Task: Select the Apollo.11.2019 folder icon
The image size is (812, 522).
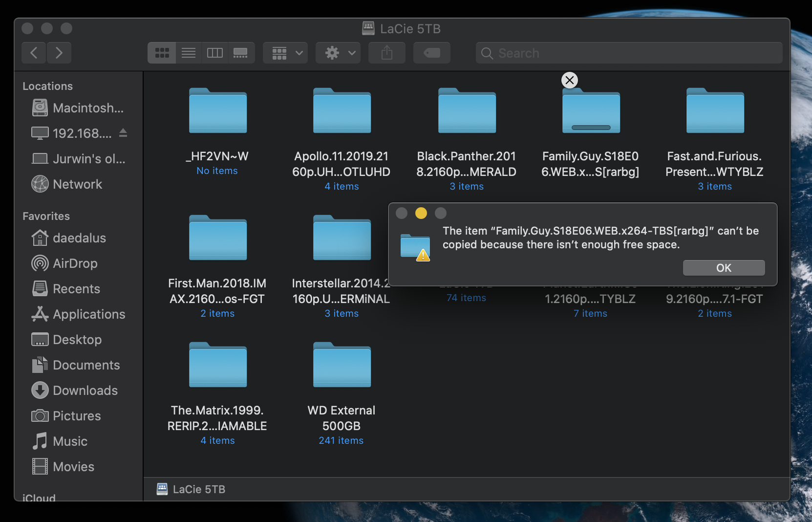Action: 342,110
